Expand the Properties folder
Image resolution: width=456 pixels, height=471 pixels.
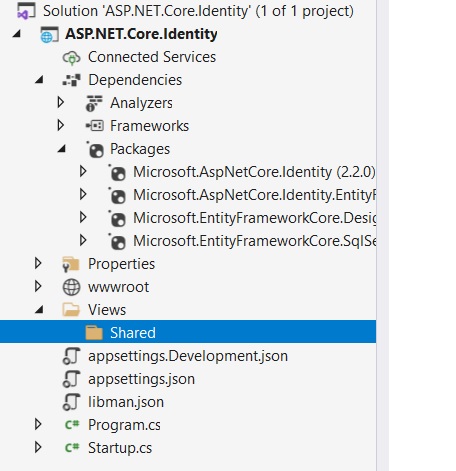(38, 264)
